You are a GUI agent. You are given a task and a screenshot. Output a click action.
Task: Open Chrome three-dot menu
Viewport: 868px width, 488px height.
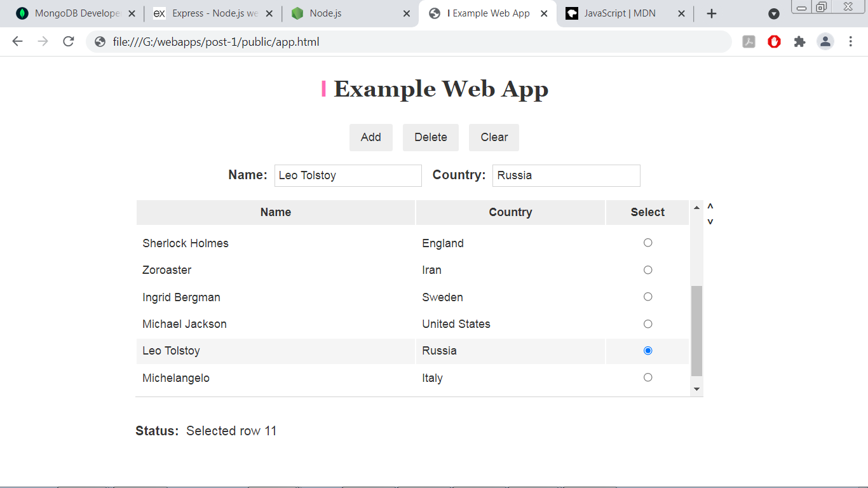click(850, 42)
